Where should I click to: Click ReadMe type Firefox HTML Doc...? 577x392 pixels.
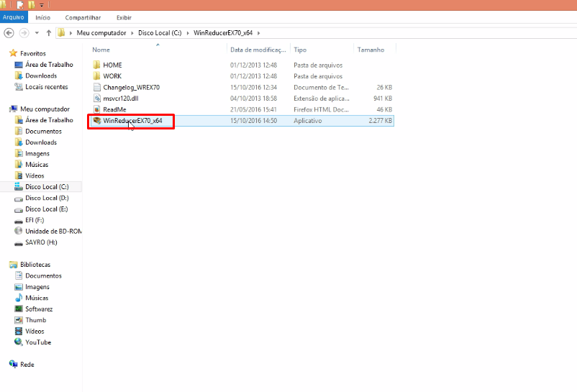321,109
